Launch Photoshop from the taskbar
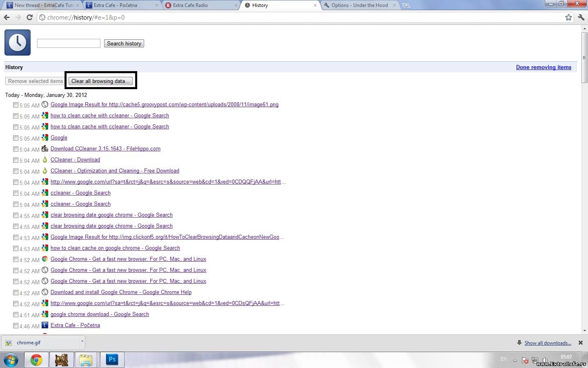The width and height of the screenshot is (588, 368). coord(112,359)
